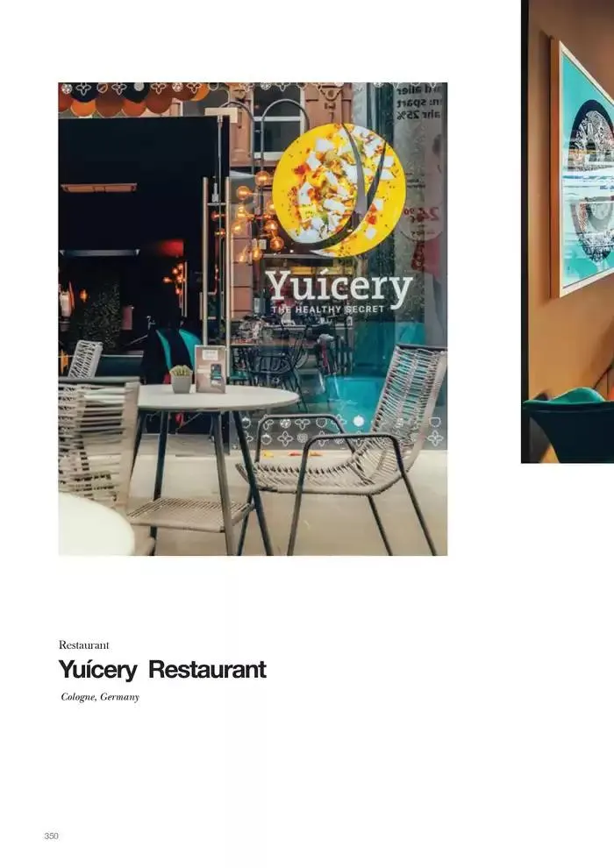Click the white Yuícery wordmark on glass
The height and width of the screenshot is (868, 614).
339,287
